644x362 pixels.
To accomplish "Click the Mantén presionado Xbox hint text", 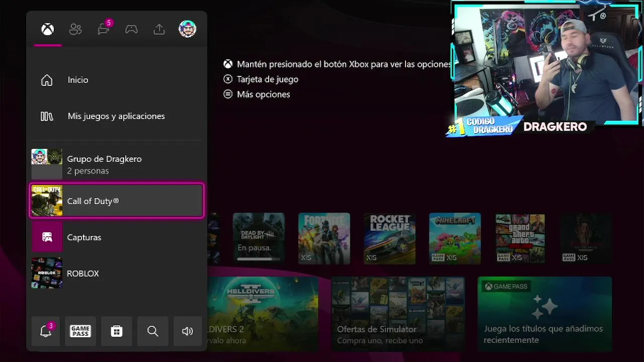I will [344, 64].
